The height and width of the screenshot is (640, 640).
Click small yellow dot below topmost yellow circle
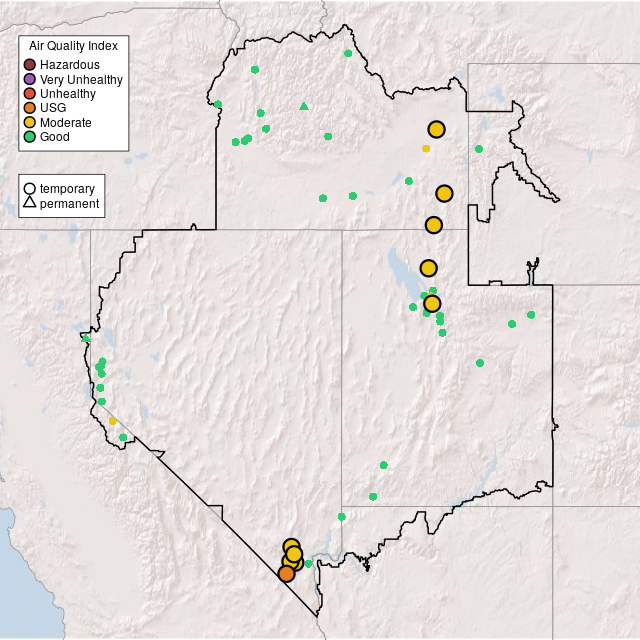pyautogui.click(x=426, y=148)
